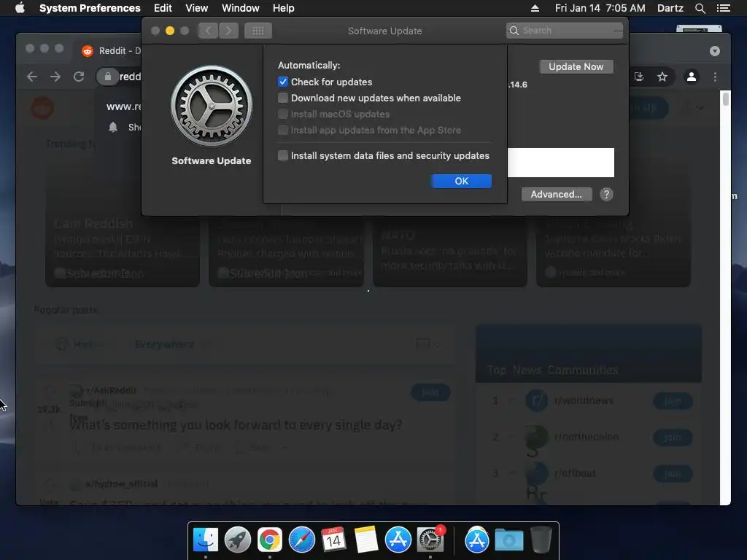
Task: Click date and time in menu bar
Action: click(600, 8)
